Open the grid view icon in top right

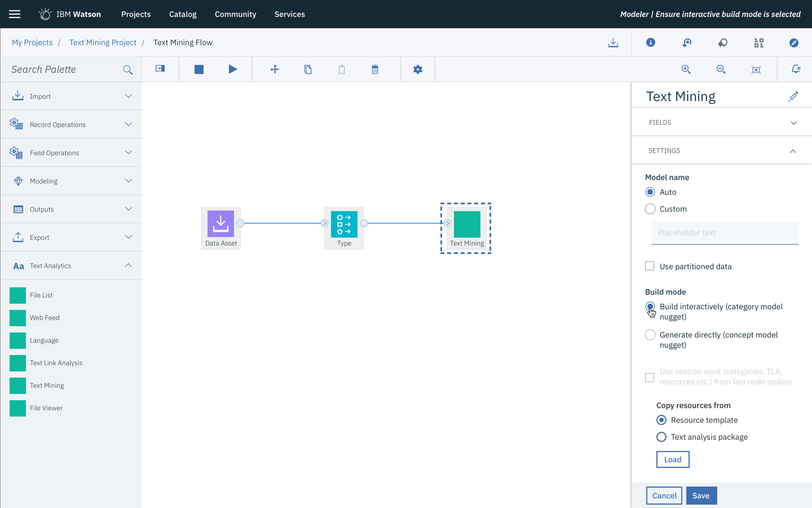(x=759, y=43)
